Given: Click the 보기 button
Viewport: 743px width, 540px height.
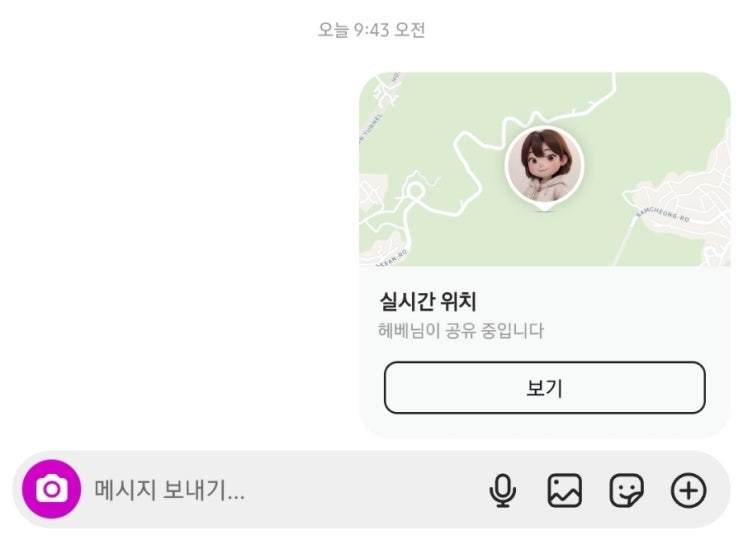Looking at the screenshot, I should pos(544,387).
